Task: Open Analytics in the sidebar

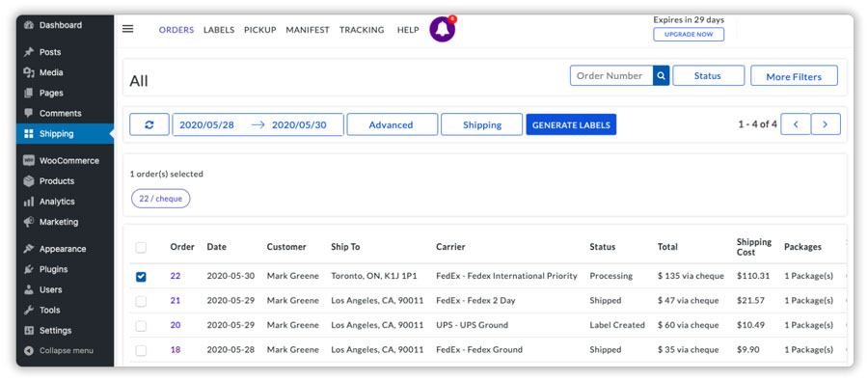Action: (65, 202)
